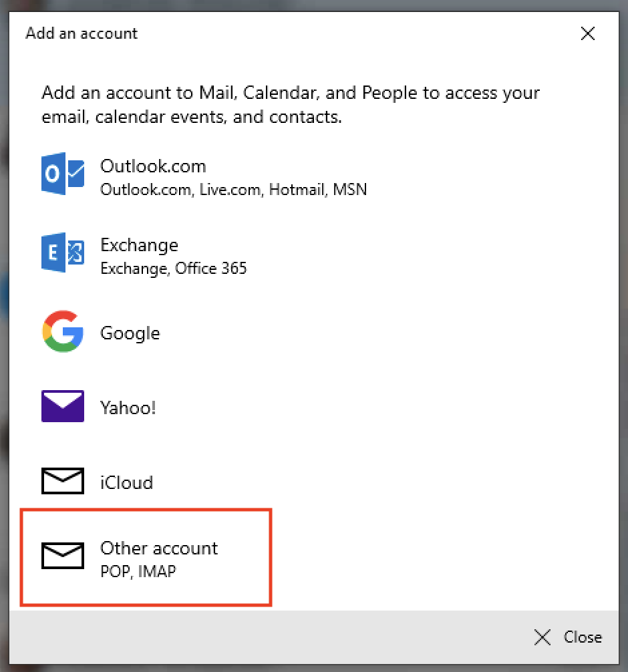628x672 pixels.
Task: Pick the Google account label
Action: [130, 333]
